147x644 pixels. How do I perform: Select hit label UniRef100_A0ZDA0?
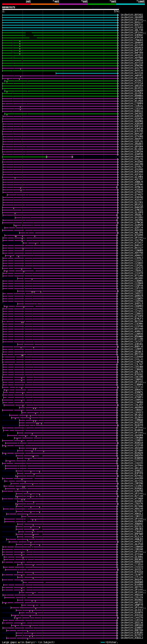tap(132, 162)
